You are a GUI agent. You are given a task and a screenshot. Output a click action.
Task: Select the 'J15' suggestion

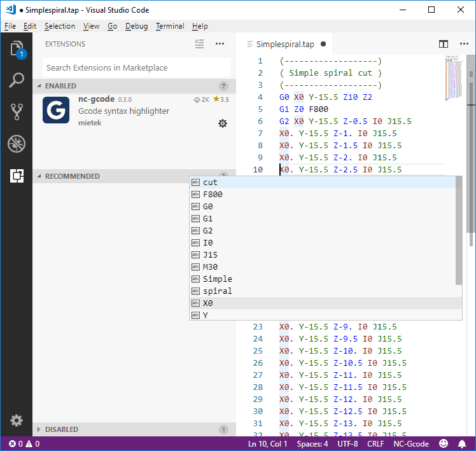point(323,255)
